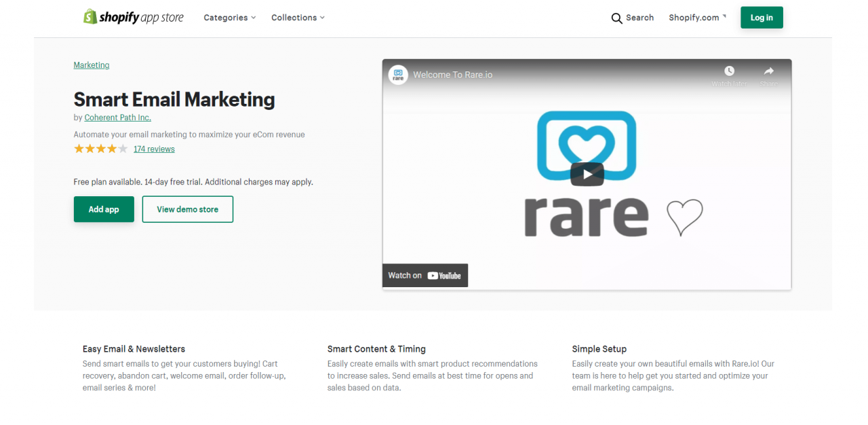Open the Coherent Path Inc. developer link
Viewport: 868px width, 425px height.
[118, 117]
